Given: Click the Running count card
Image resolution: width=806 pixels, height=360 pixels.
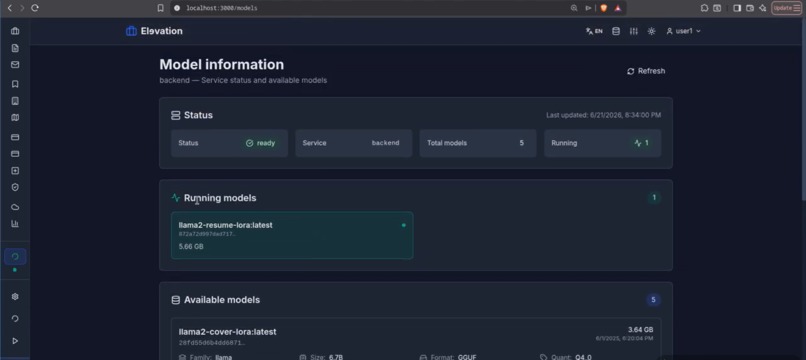Looking at the screenshot, I should 602,143.
